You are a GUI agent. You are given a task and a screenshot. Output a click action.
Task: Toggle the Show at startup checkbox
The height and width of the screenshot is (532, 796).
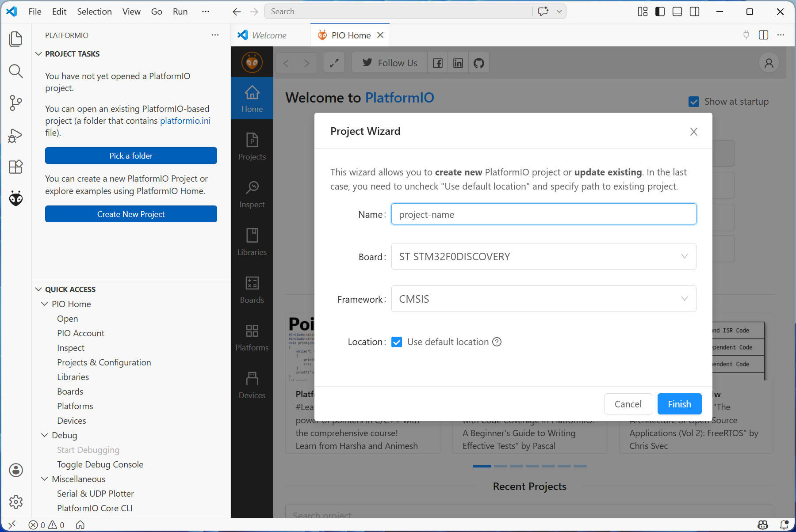click(x=693, y=102)
